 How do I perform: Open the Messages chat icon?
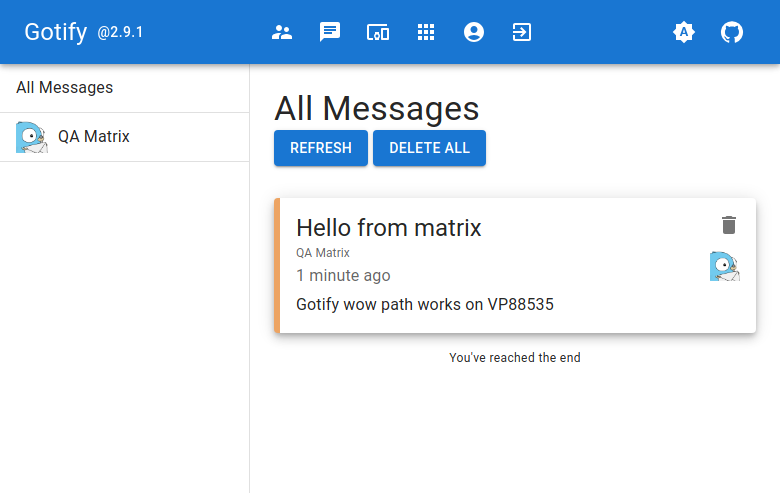(330, 32)
